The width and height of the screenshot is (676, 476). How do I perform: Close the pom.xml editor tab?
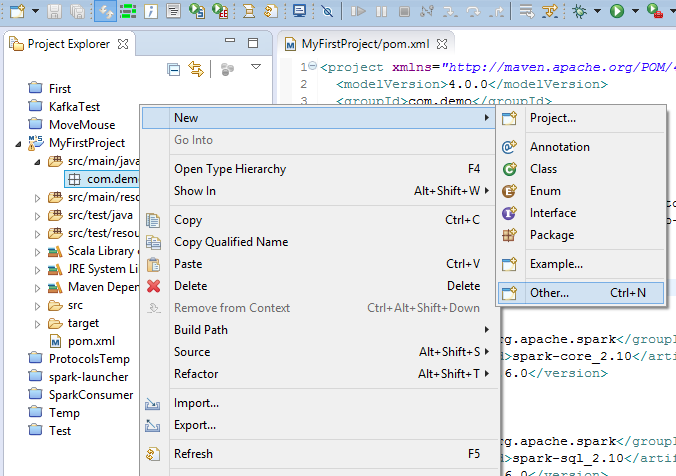tap(442, 44)
